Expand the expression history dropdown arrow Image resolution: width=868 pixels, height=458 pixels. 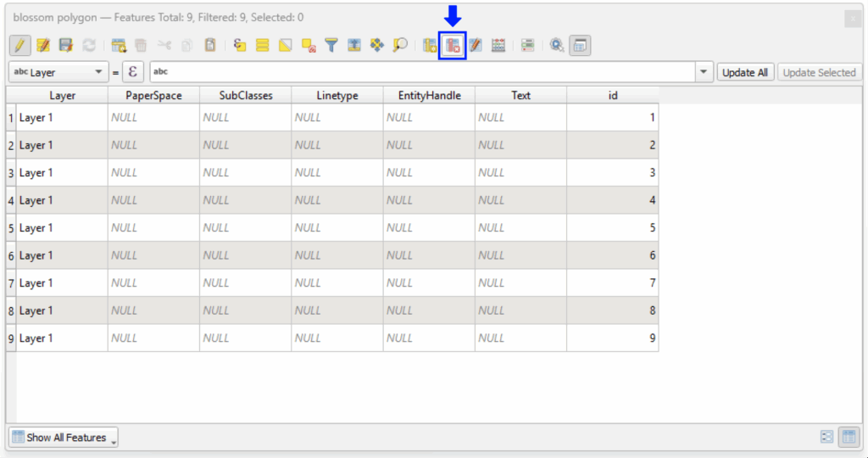click(x=704, y=72)
